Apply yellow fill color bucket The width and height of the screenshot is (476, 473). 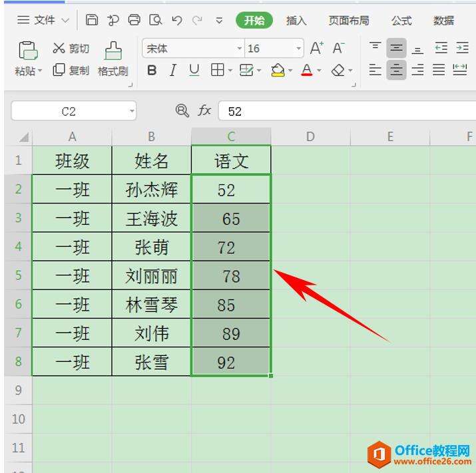click(x=278, y=70)
